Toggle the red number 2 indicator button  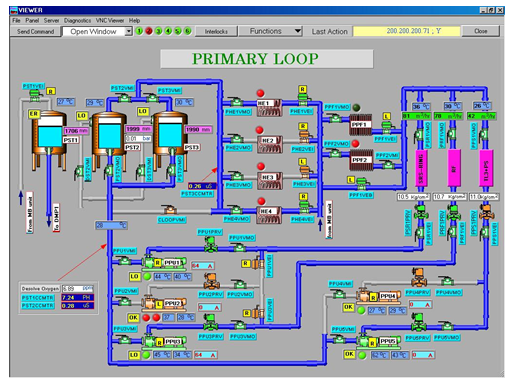coord(149,31)
